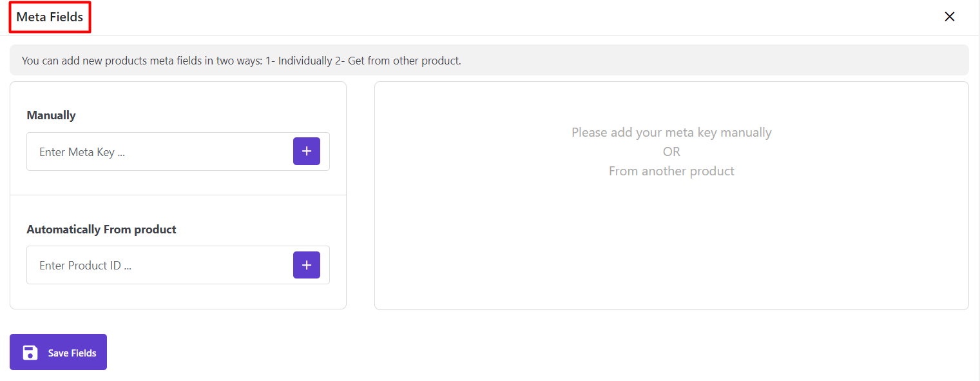Image resolution: width=980 pixels, height=381 pixels.
Task: Click the OR text in right panel
Action: coord(671,152)
